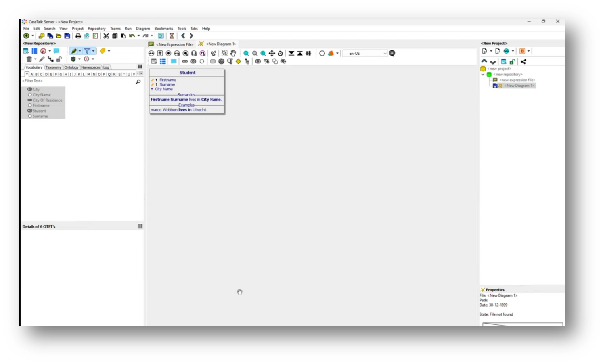The height and width of the screenshot is (364, 603).
Task: Toggle the green unlock padlock in project panel
Action: (513, 62)
